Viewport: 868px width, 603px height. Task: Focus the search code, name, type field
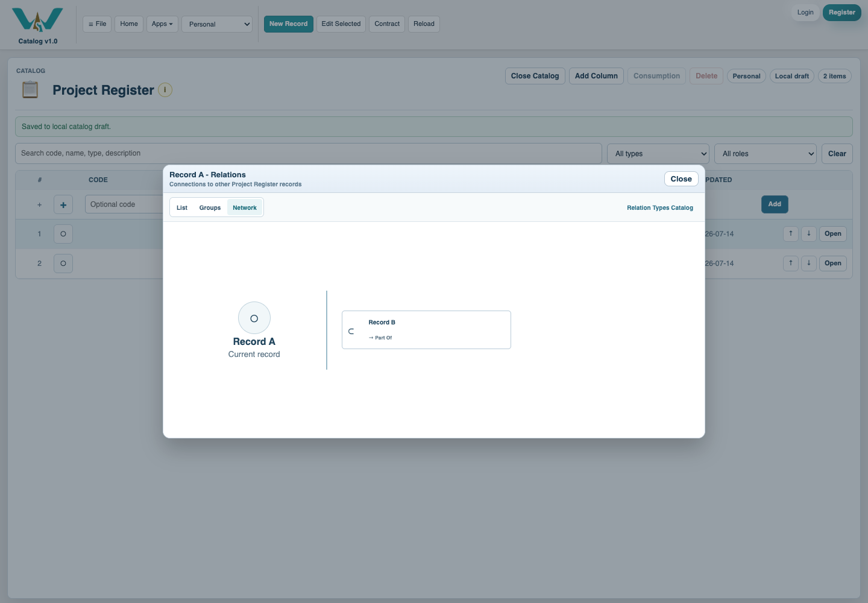[x=309, y=153]
